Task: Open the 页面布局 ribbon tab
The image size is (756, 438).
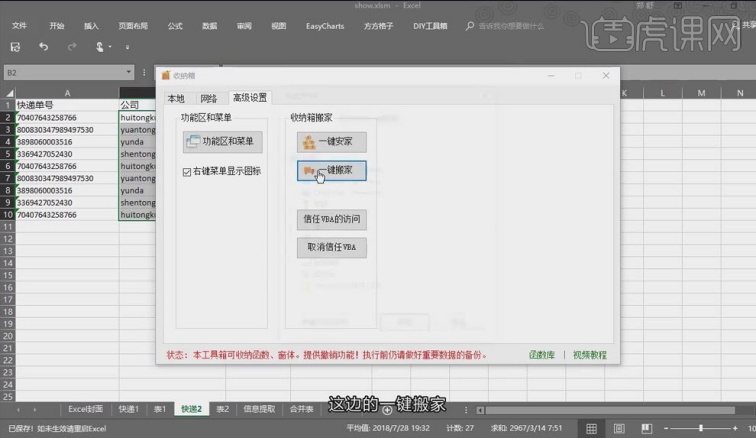Action: [x=133, y=26]
